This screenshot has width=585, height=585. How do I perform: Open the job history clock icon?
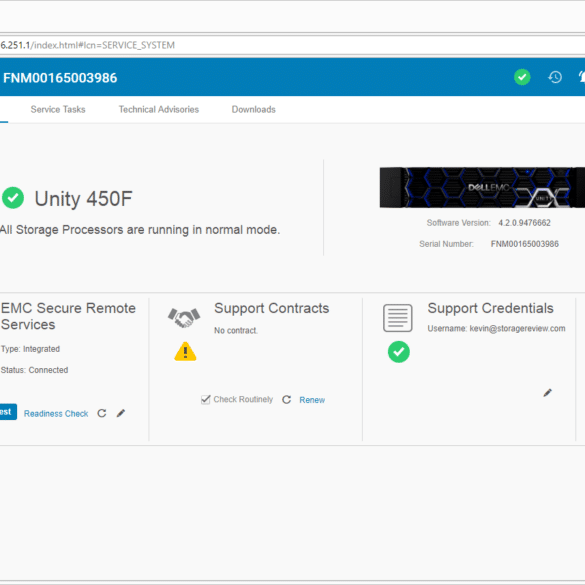(555, 77)
